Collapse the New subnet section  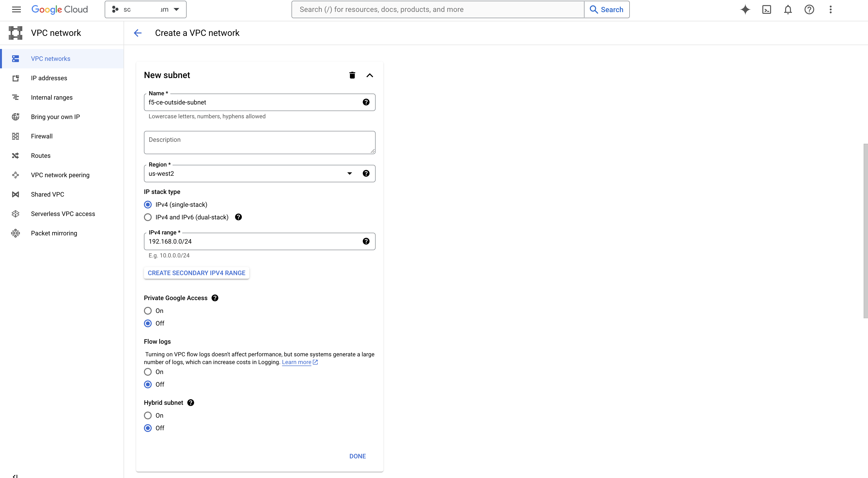pyautogui.click(x=370, y=75)
